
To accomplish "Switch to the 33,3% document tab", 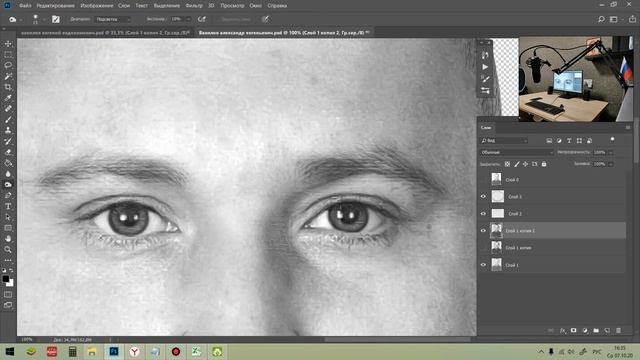I will click(105, 33).
